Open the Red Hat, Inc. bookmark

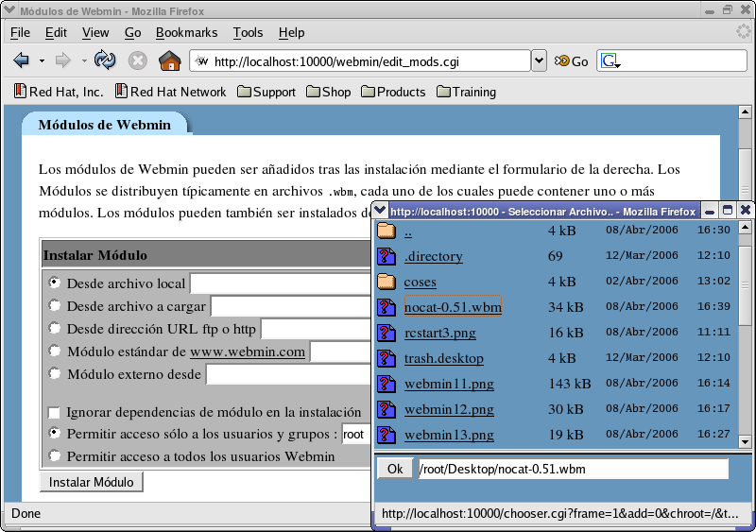point(59,92)
